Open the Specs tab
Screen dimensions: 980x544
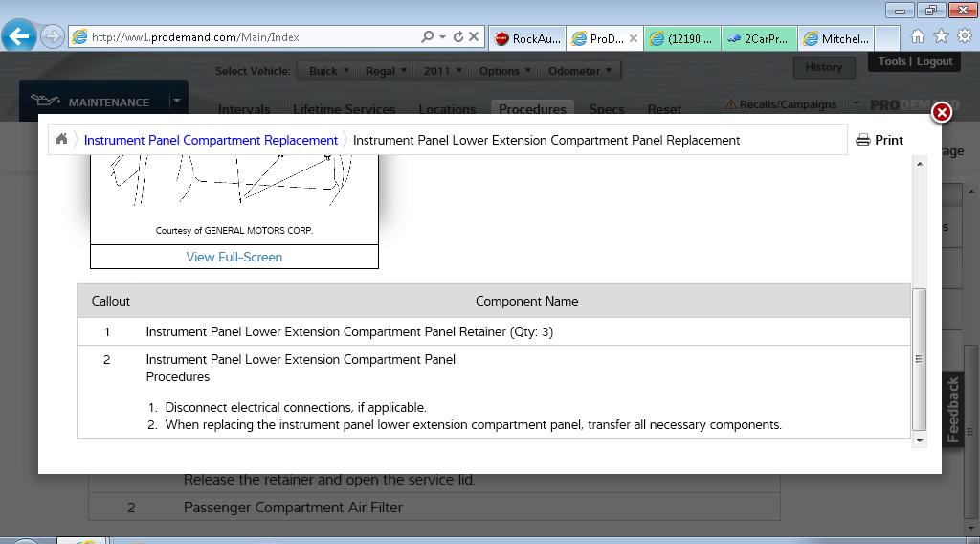pyautogui.click(x=606, y=109)
